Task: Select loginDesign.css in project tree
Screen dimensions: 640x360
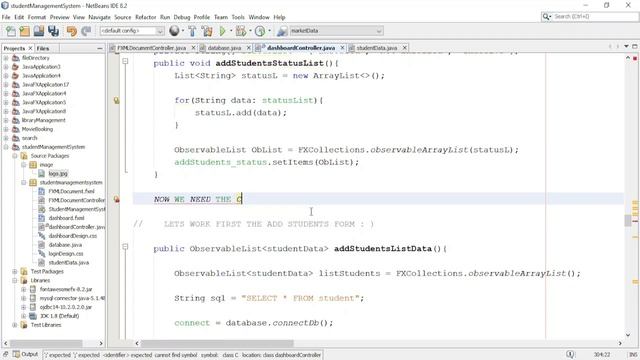Action: 66,253
